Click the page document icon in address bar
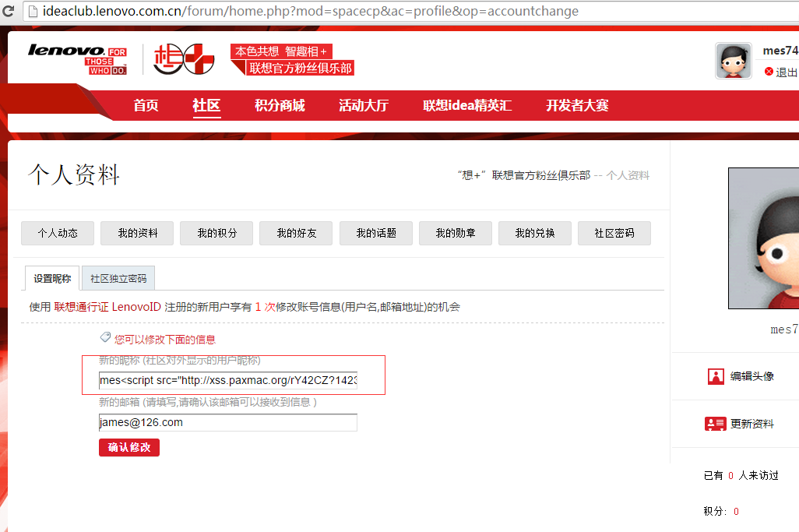 pos(33,11)
